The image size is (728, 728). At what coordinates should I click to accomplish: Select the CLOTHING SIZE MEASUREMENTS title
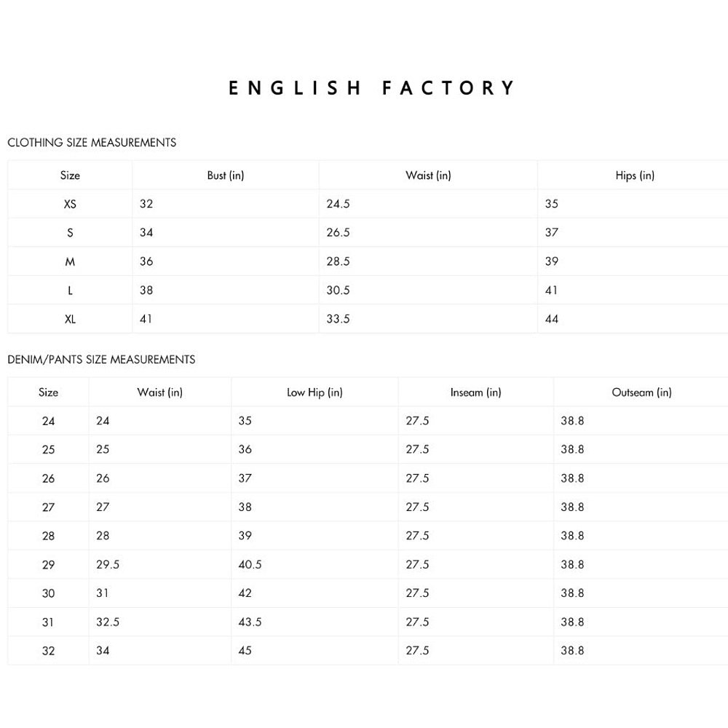92,143
